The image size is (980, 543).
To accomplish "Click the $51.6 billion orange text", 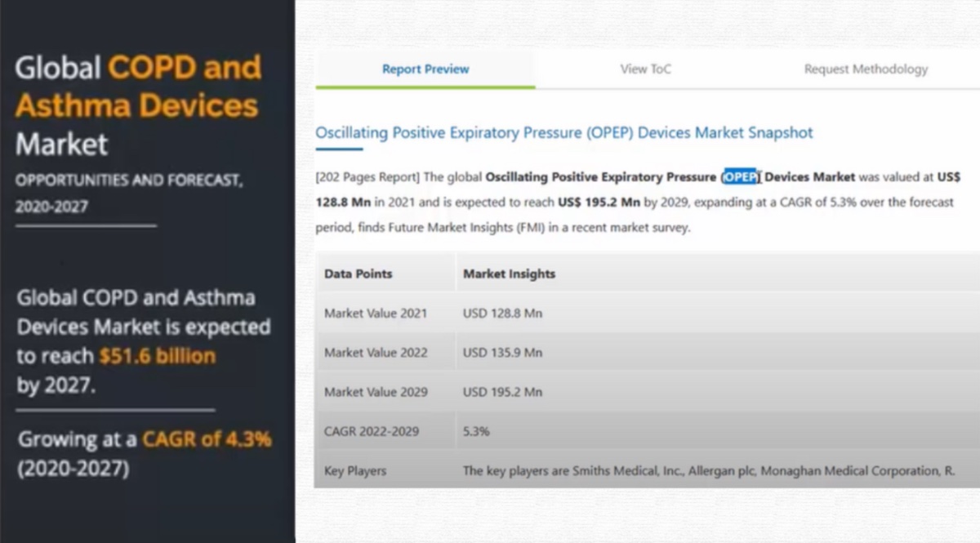I will pos(158,356).
